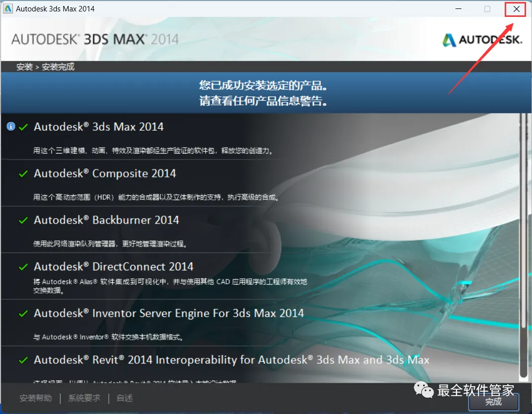Click the green checkmark beside Backburner 2014
This screenshot has width=532, height=414.
pyautogui.click(x=23, y=220)
